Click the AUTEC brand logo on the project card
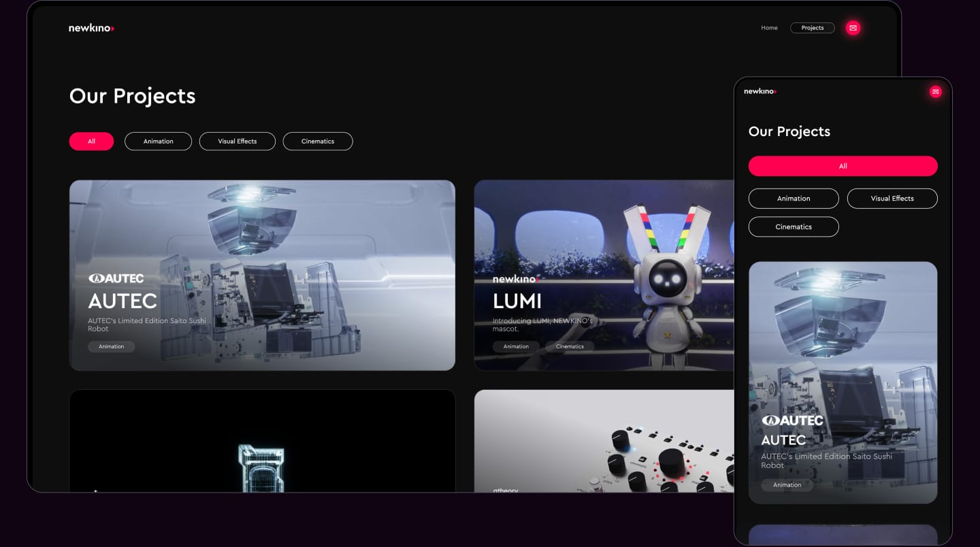Image resolution: width=980 pixels, height=547 pixels. click(x=116, y=278)
